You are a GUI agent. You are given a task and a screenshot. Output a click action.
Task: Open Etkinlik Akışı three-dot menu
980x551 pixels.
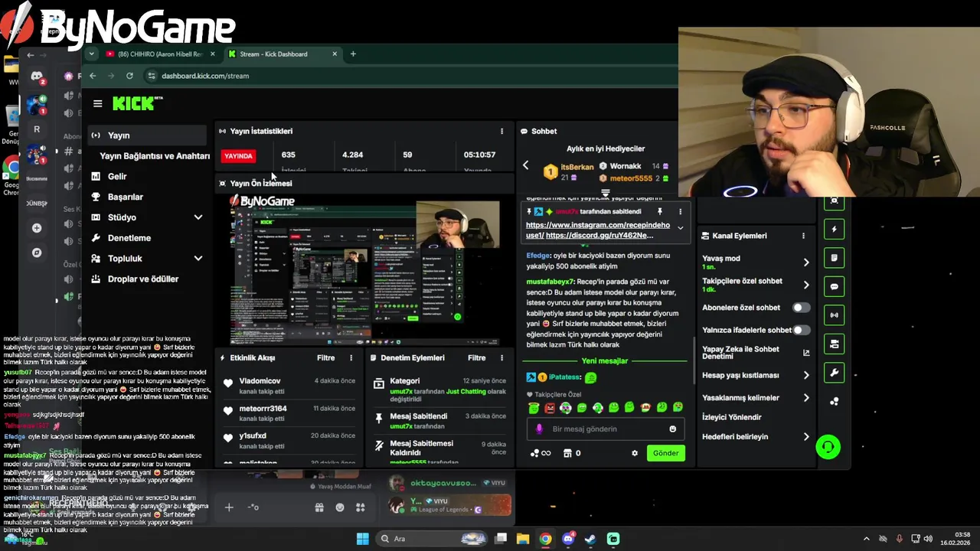351,357
